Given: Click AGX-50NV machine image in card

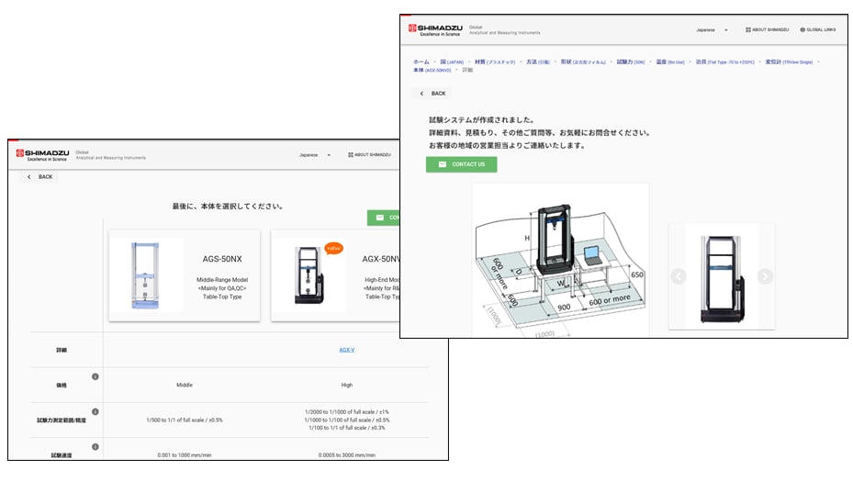Looking at the screenshot, I should pos(309,275).
